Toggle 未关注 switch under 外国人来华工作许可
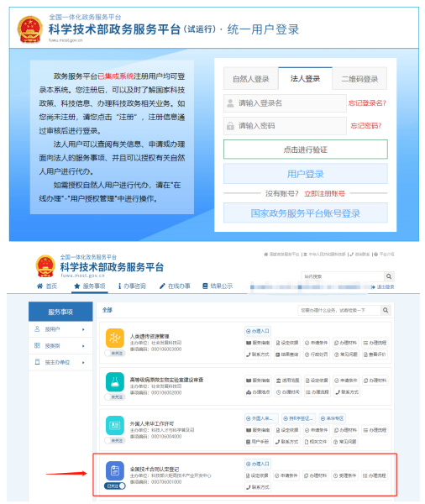The image size is (425, 504). click(x=115, y=441)
